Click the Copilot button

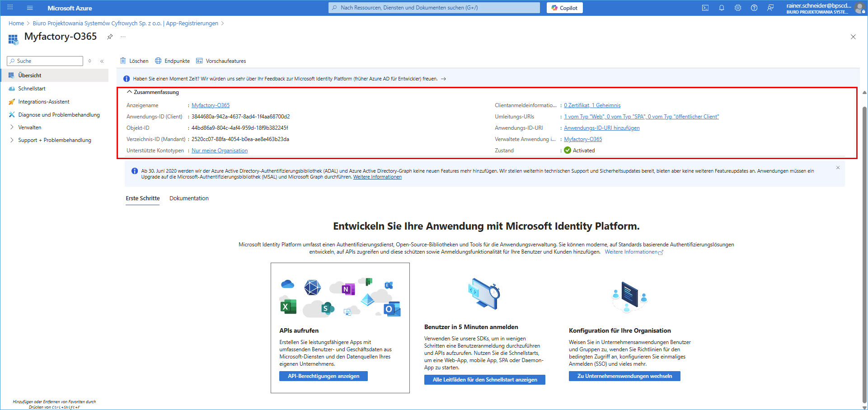[564, 8]
